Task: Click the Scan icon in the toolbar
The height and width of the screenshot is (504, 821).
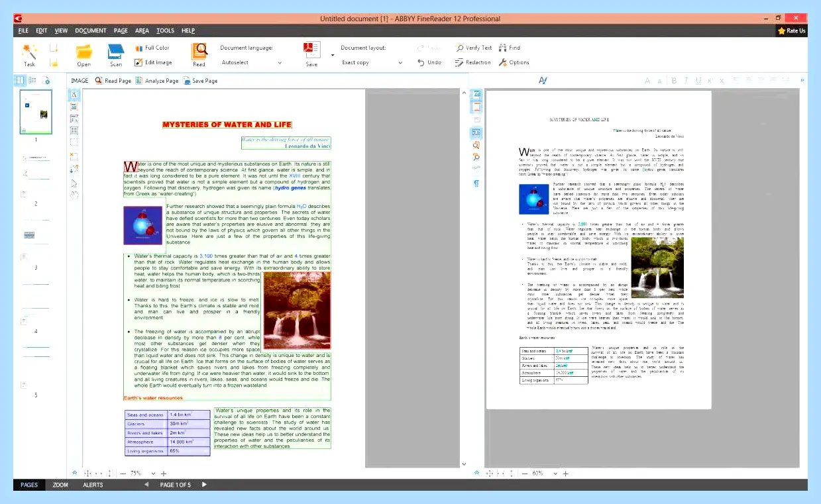Action: tap(116, 52)
